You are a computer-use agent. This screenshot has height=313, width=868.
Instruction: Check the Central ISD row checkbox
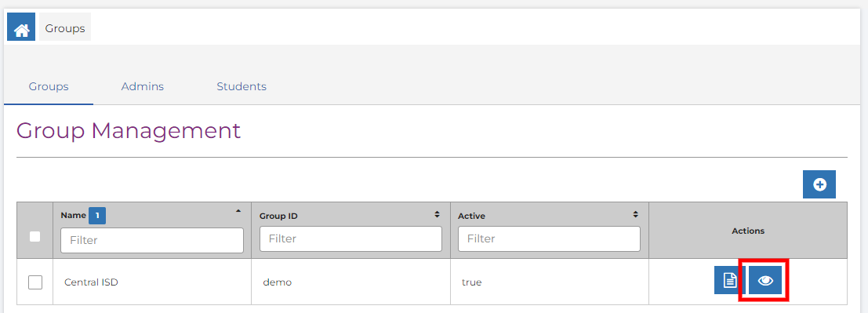pyautogui.click(x=35, y=282)
